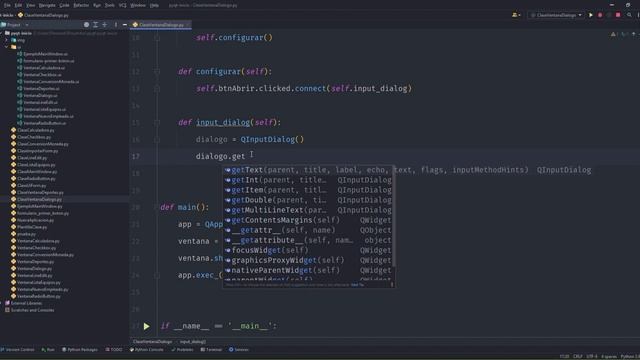
Task: Open Project panel options three-dots icon
Action: (116, 25)
